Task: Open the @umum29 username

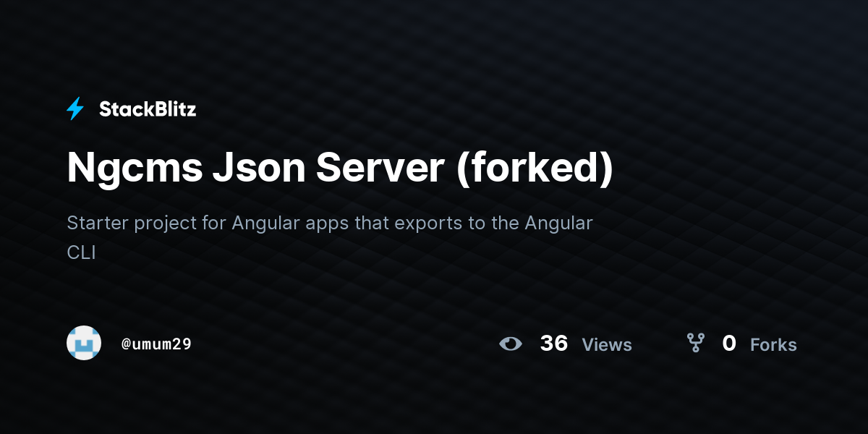Action: point(156,344)
